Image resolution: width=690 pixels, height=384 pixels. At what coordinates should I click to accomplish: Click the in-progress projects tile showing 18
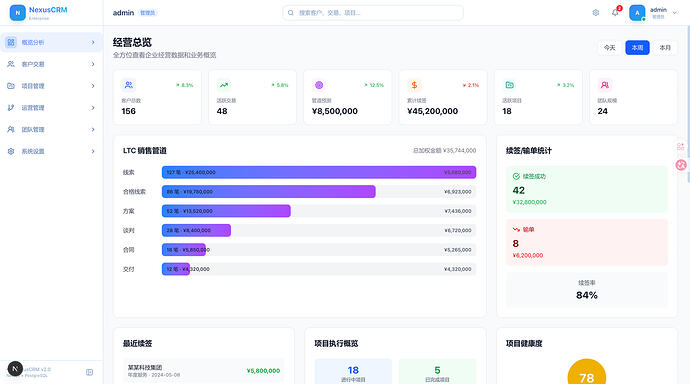point(353,372)
